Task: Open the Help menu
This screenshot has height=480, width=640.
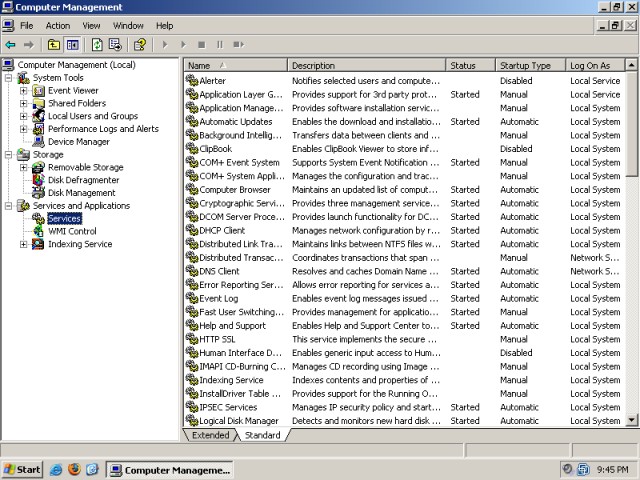Action: pos(164,26)
